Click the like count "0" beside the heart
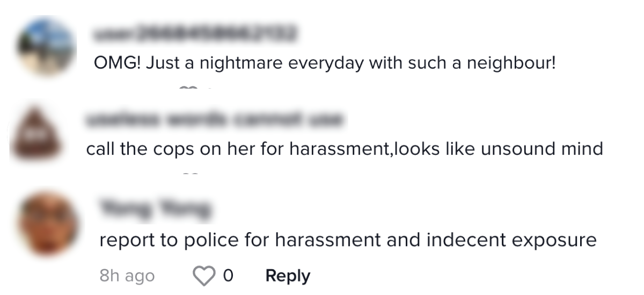644x295 pixels. [x=228, y=276]
